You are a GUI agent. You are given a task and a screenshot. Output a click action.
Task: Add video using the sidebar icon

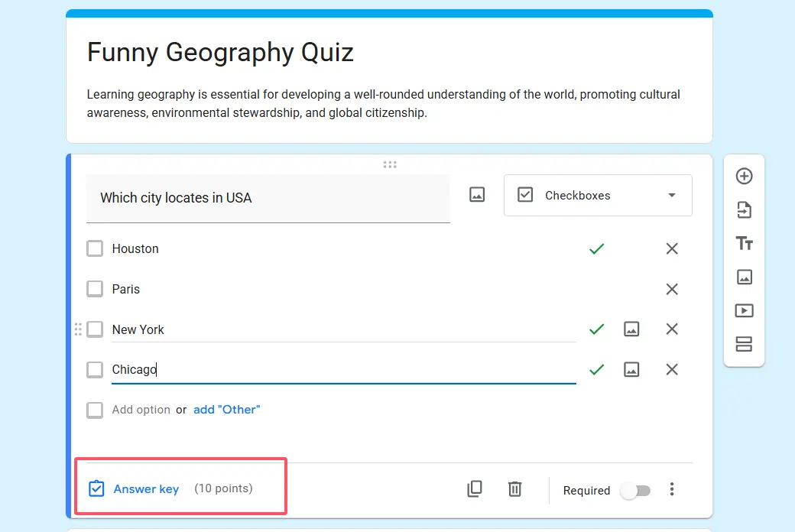pos(744,311)
